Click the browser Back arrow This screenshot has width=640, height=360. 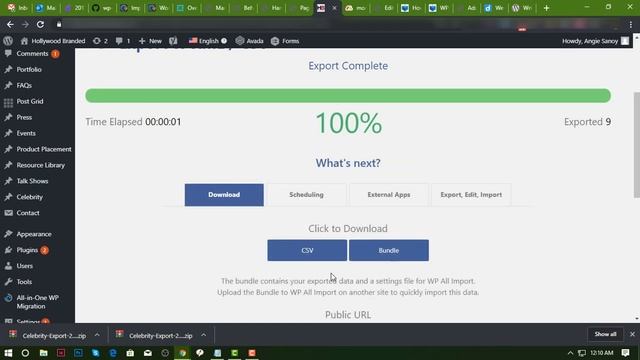pyautogui.click(x=10, y=24)
